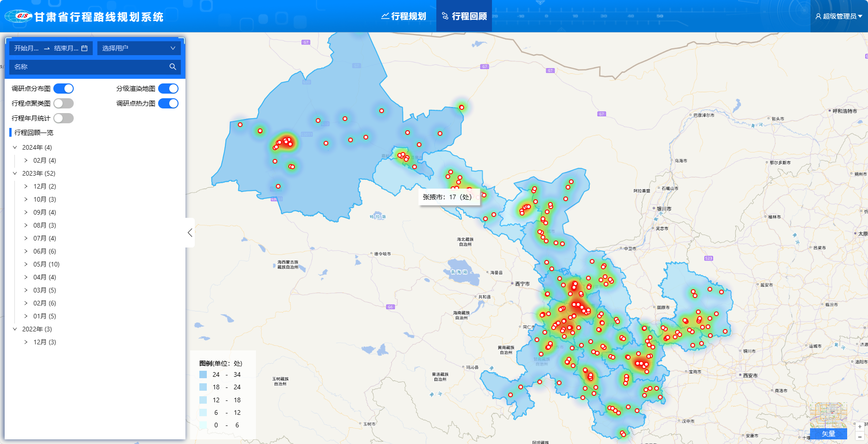This screenshot has width=868, height=444.
Task: Click the user avatar icon in header
Action: 818,16
